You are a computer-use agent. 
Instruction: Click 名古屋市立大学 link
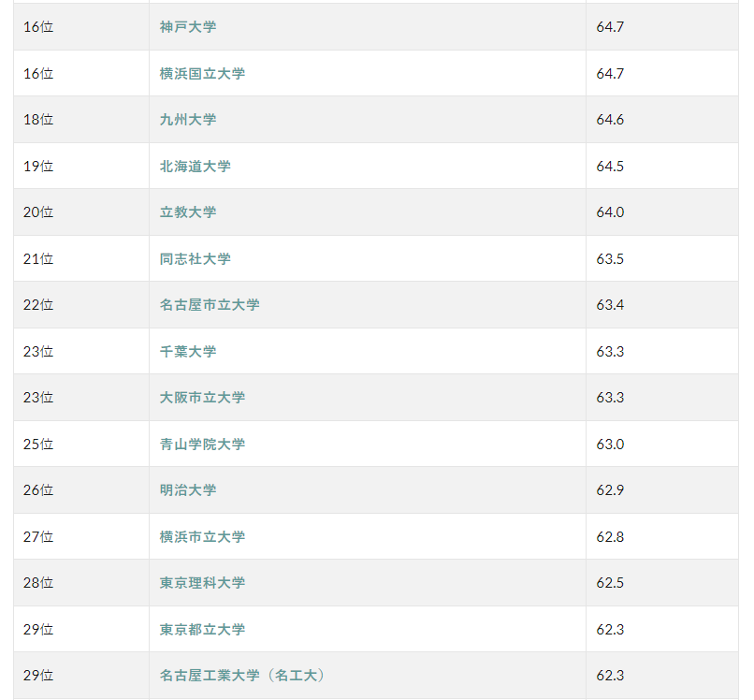coord(210,304)
